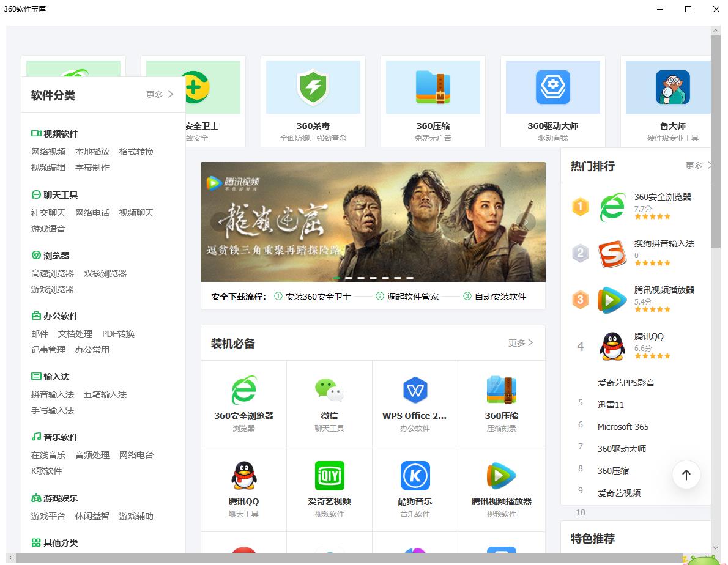Open 网络视频 subcategory

[x=48, y=152]
